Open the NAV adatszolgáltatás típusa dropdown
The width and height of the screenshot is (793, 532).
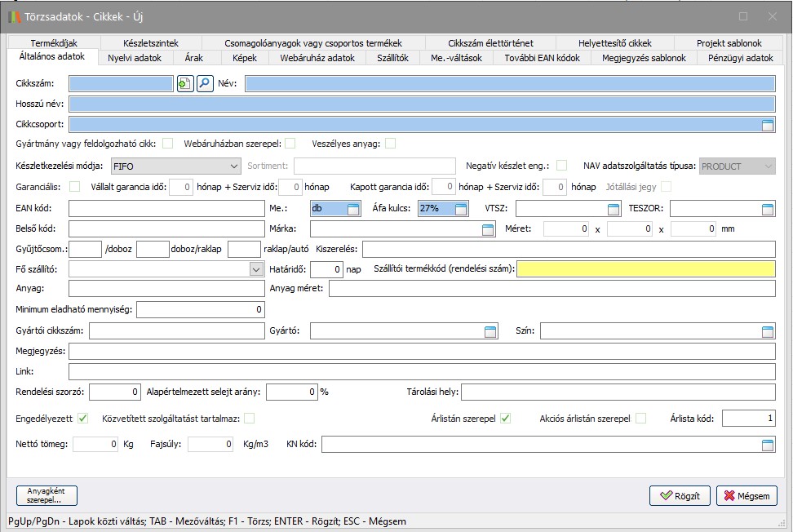[x=767, y=166]
